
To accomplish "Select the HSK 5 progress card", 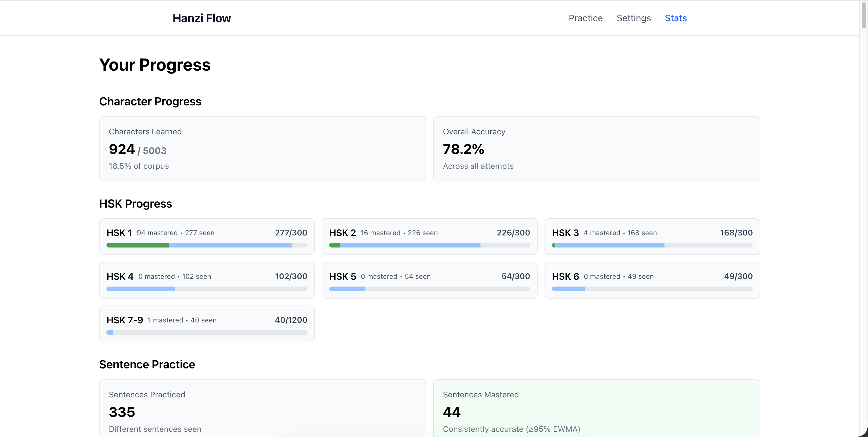I will click(x=429, y=280).
